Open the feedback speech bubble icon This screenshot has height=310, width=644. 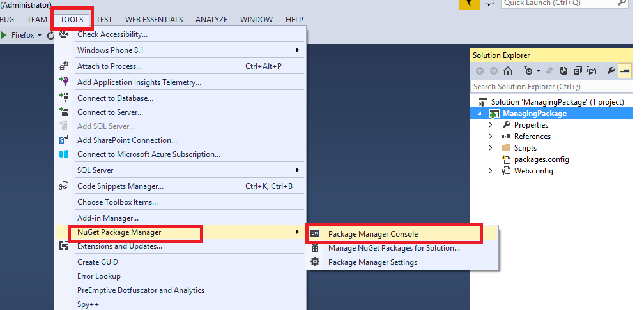point(489,3)
